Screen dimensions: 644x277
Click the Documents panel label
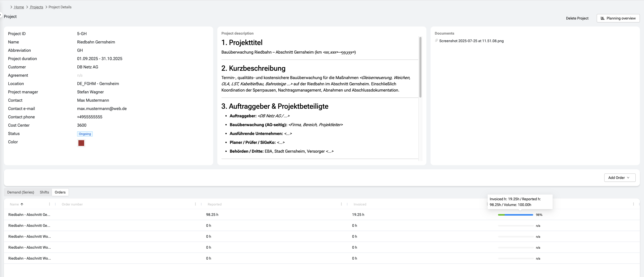coord(444,33)
